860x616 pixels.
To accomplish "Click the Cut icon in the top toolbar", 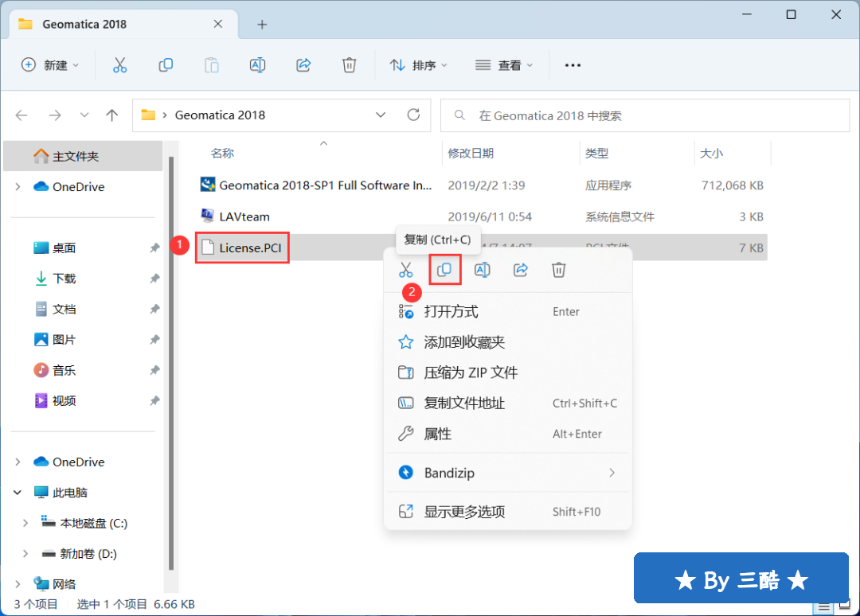I will [119, 65].
